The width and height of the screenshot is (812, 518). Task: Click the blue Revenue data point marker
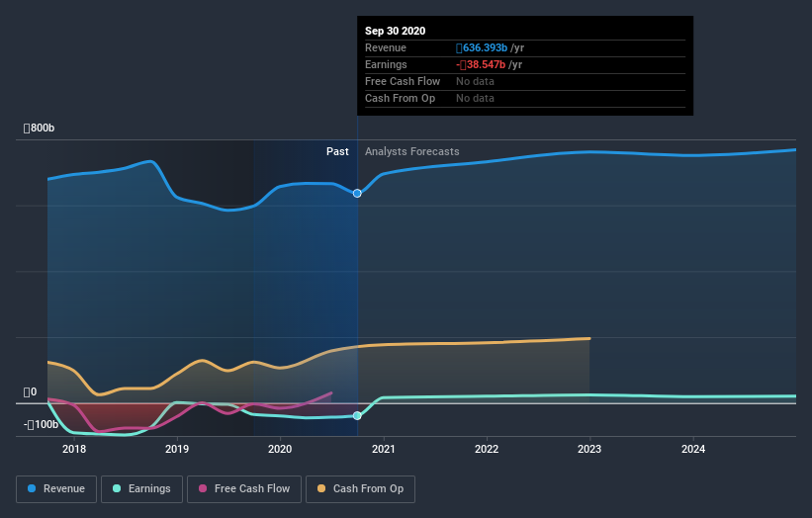point(357,193)
